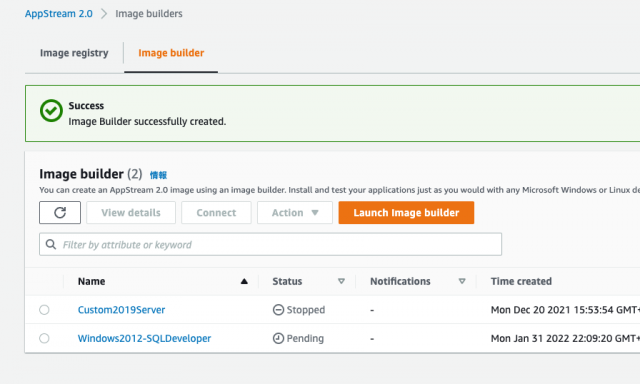Switch to the Image registry tab
The height and width of the screenshot is (384, 640).
pos(74,53)
